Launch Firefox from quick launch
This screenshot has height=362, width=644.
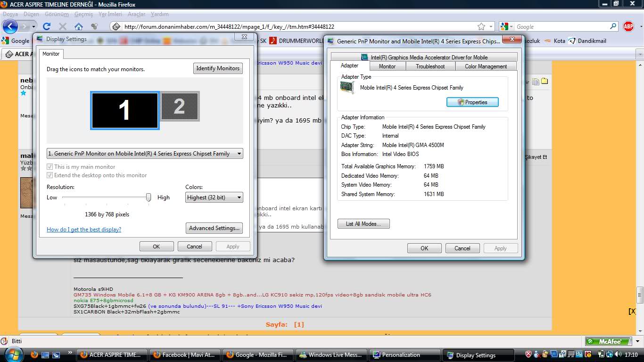[x=34, y=354]
